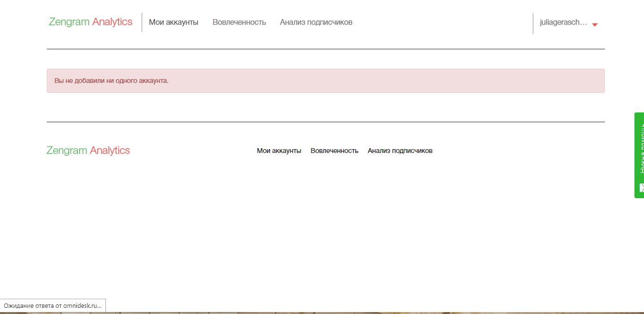Open Анализ подписчиков from the top navigation

[316, 22]
